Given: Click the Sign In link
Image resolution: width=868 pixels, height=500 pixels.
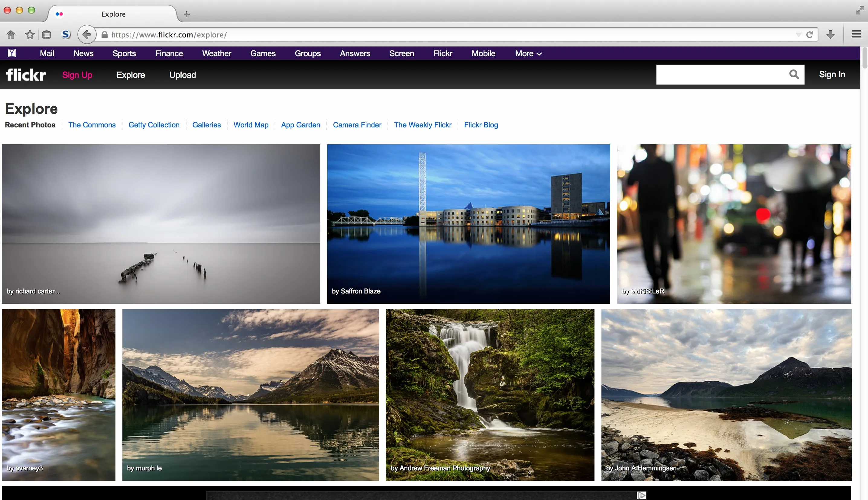Looking at the screenshot, I should tap(832, 75).
